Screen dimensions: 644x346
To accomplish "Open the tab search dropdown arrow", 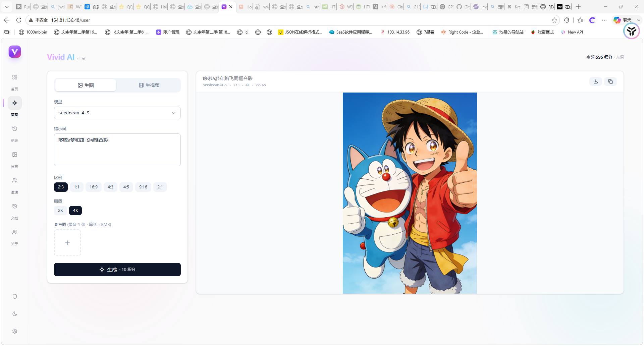I will [7, 7].
